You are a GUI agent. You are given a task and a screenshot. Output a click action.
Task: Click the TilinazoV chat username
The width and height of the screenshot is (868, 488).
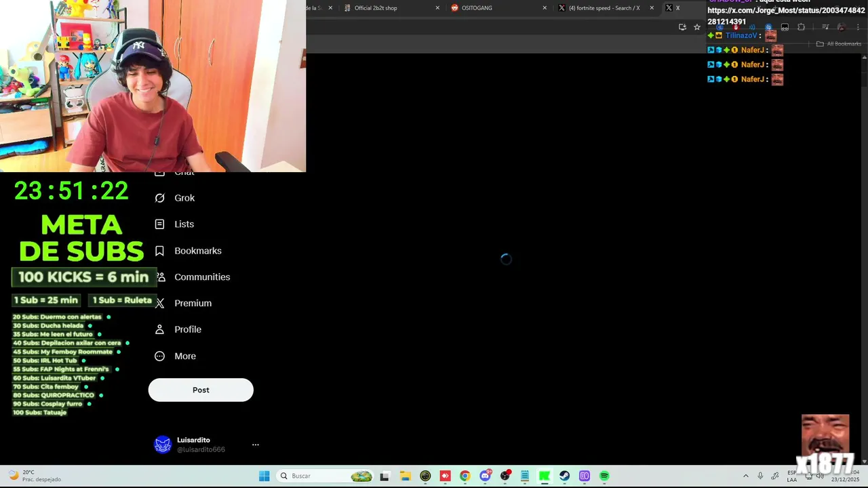point(741,36)
